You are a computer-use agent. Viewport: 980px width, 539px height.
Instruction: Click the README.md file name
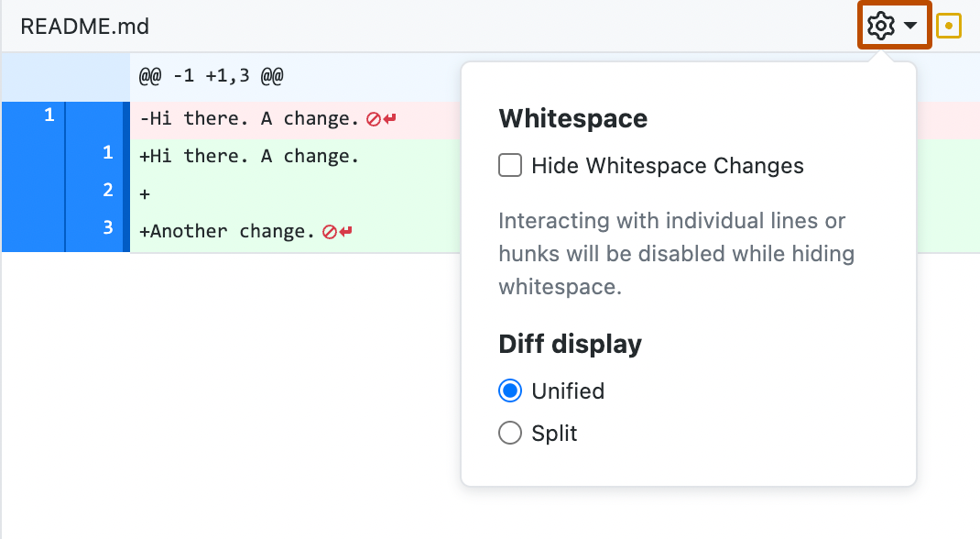[x=85, y=27]
